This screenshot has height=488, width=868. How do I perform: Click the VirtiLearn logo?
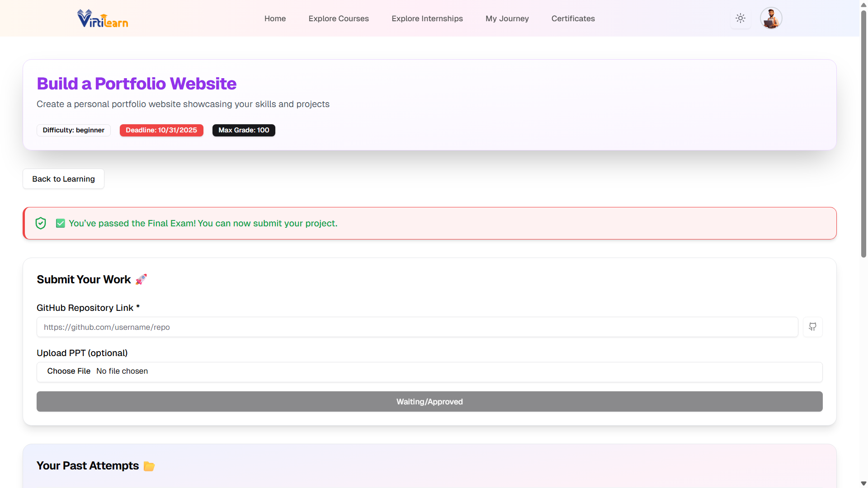(103, 19)
